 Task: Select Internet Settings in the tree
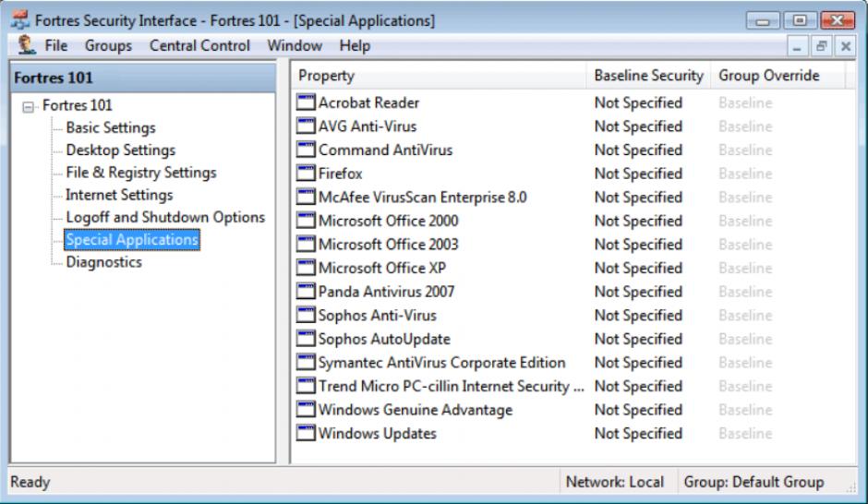(x=119, y=195)
